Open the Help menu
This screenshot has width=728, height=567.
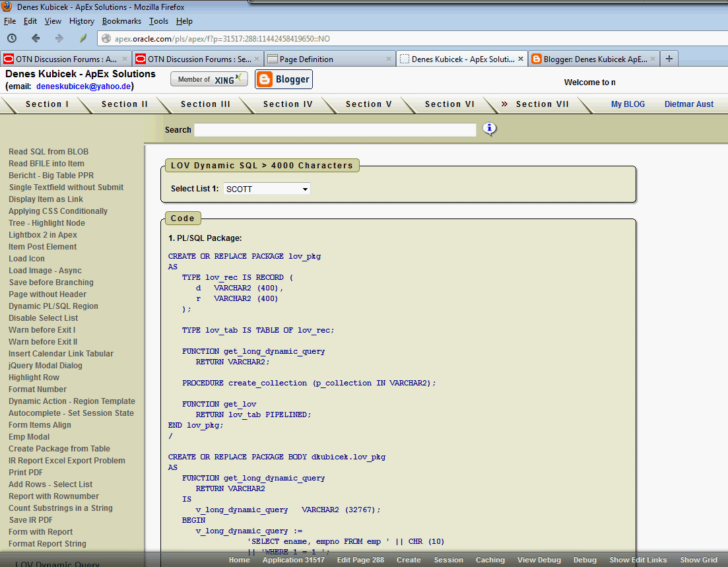[184, 21]
